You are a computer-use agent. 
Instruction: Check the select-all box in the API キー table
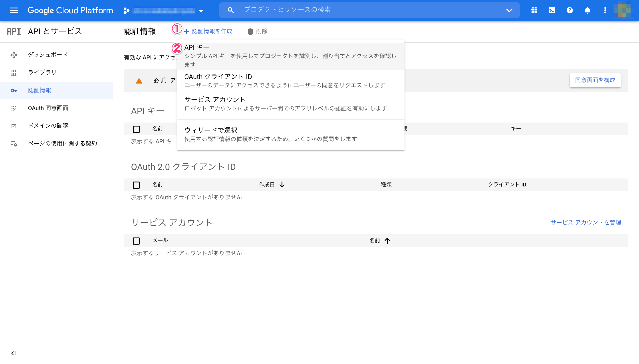tap(136, 129)
